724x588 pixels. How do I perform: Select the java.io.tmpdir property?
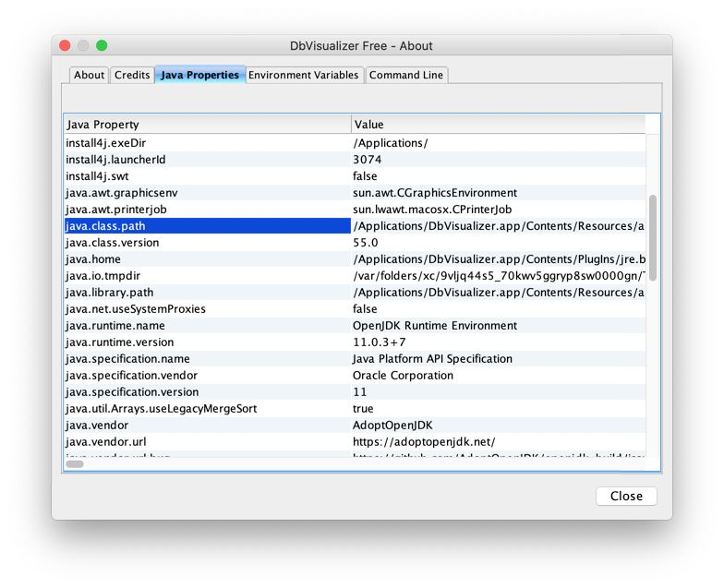coord(207,276)
